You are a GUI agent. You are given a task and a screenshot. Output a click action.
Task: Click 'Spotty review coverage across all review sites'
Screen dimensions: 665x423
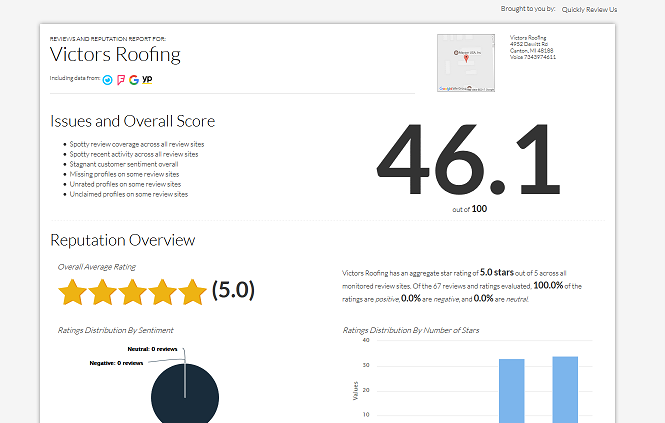tap(137, 144)
